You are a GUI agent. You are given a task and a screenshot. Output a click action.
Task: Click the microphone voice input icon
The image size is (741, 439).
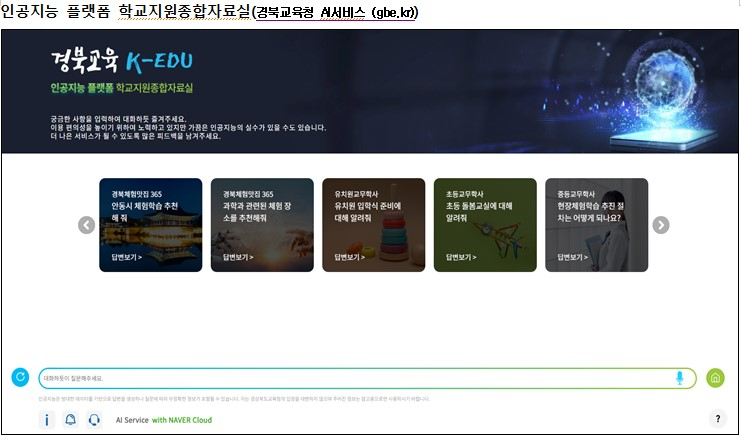680,378
